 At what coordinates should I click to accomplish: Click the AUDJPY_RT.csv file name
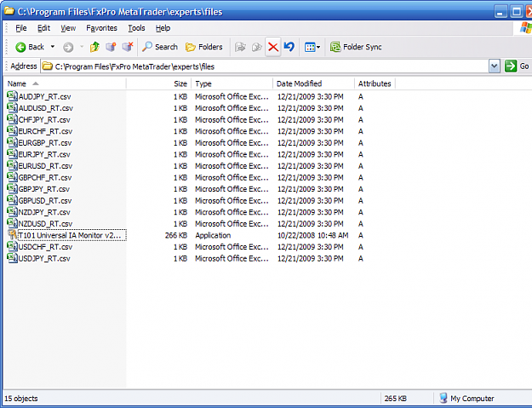tap(45, 97)
